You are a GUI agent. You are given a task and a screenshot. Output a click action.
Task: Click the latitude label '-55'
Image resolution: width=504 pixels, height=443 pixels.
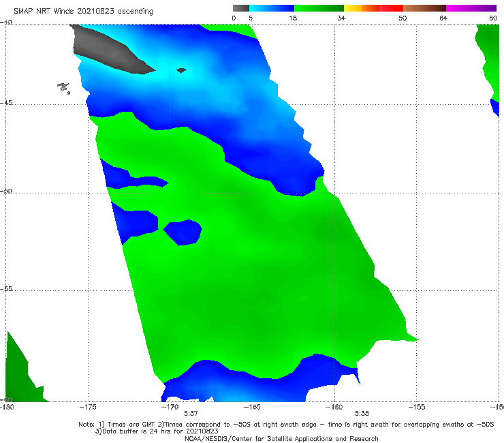tap(6, 288)
